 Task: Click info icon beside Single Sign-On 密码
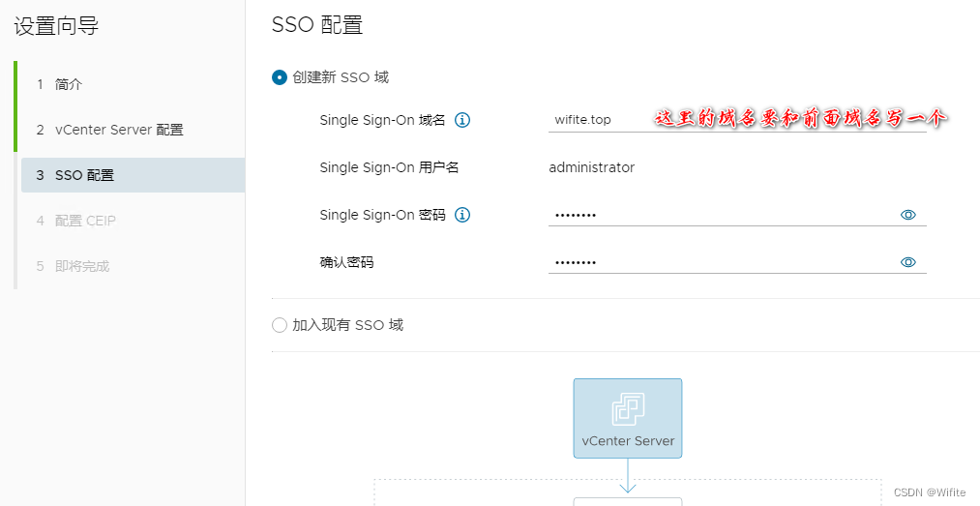[x=461, y=215]
